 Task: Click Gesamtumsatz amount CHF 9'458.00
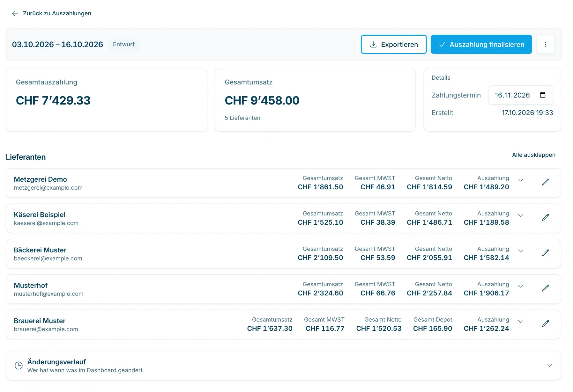click(x=262, y=100)
